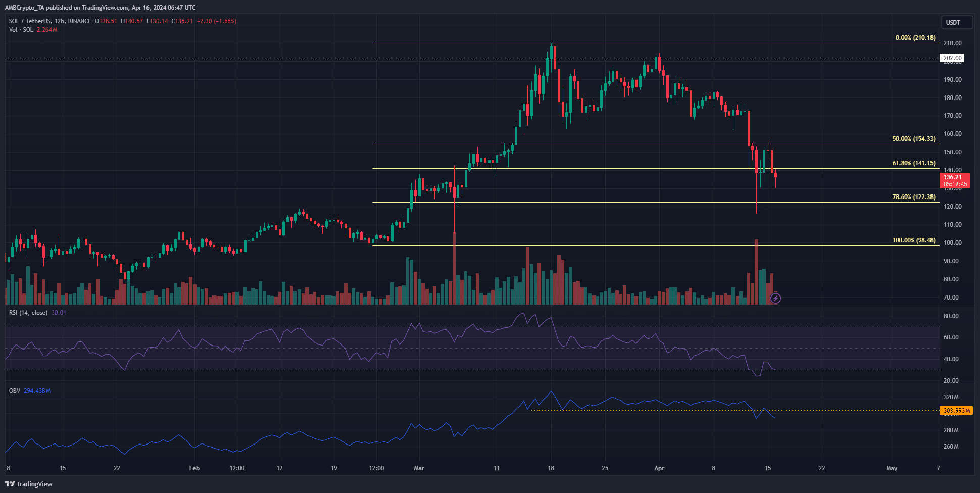
Task: Click the Apr date label on time axis
Action: click(x=659, y=468)
